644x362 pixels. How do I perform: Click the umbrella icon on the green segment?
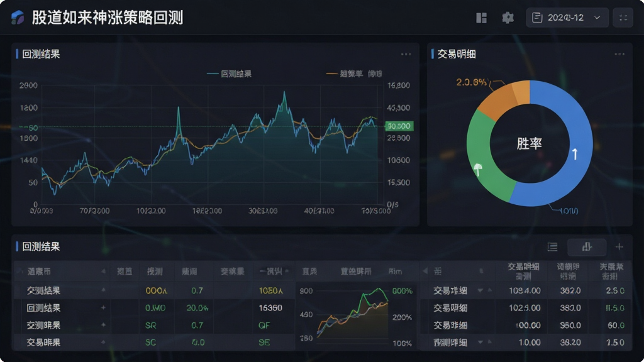click(x=478, y=169)
